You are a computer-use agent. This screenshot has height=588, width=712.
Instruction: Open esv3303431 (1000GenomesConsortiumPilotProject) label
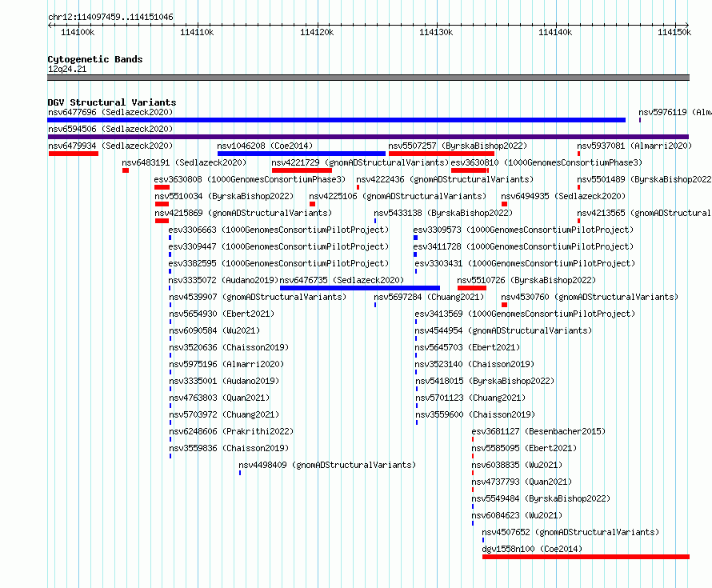pos(525,263)
